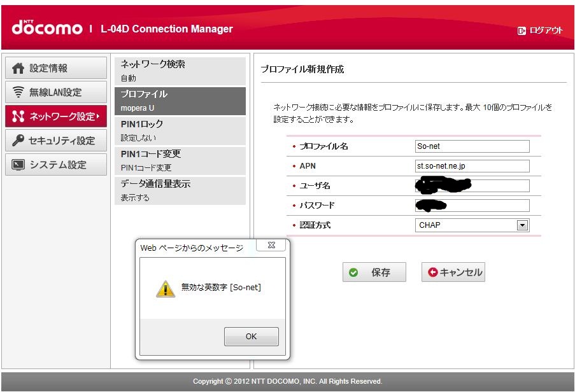Viewport: 575px width, 392px height.
Task: Click the APN field label
Action: pyautogui.click(x=308, y=166)
